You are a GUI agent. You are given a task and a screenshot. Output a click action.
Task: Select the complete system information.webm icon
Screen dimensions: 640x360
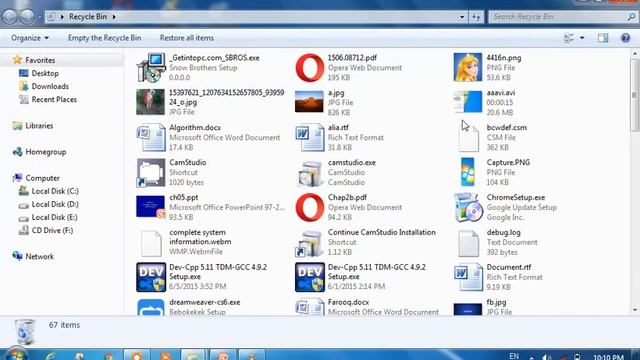151,243
